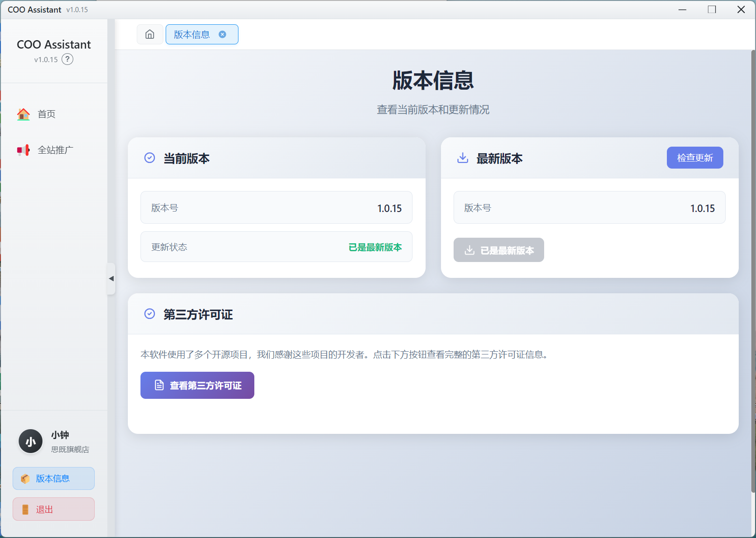Viewport: 756px width, 538px height.
Task: Open 首页 from the sidebar menu
Action: tap(47, 114)
